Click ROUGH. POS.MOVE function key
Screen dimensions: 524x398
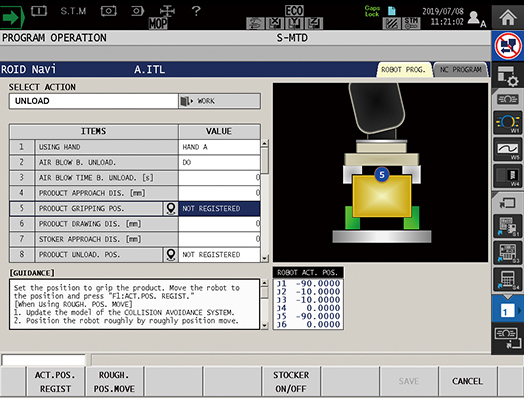point(114,382)
